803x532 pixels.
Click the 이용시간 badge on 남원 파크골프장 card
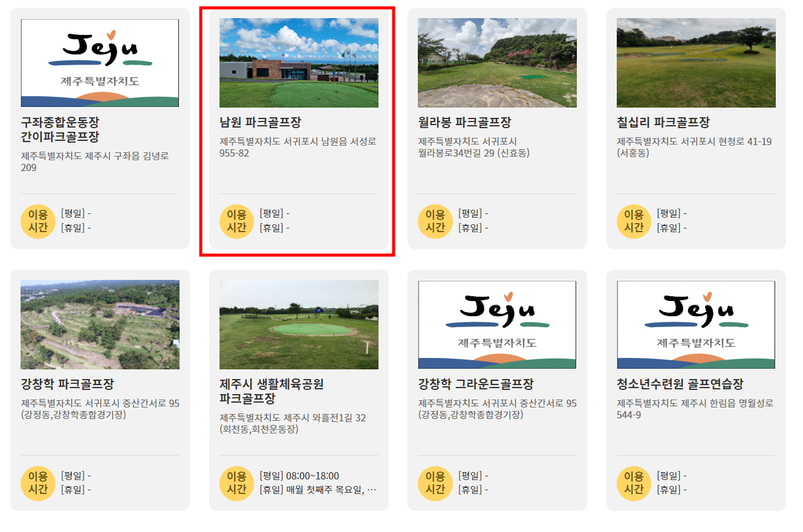(236, 220)
